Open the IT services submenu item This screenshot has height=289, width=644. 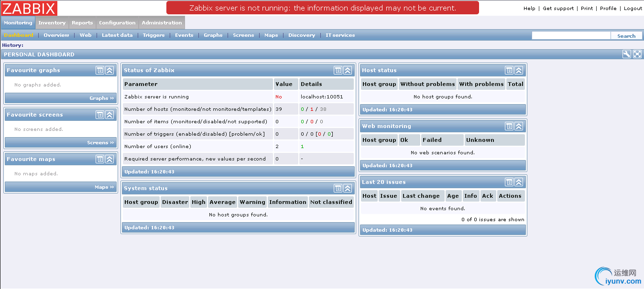[340, 35]
